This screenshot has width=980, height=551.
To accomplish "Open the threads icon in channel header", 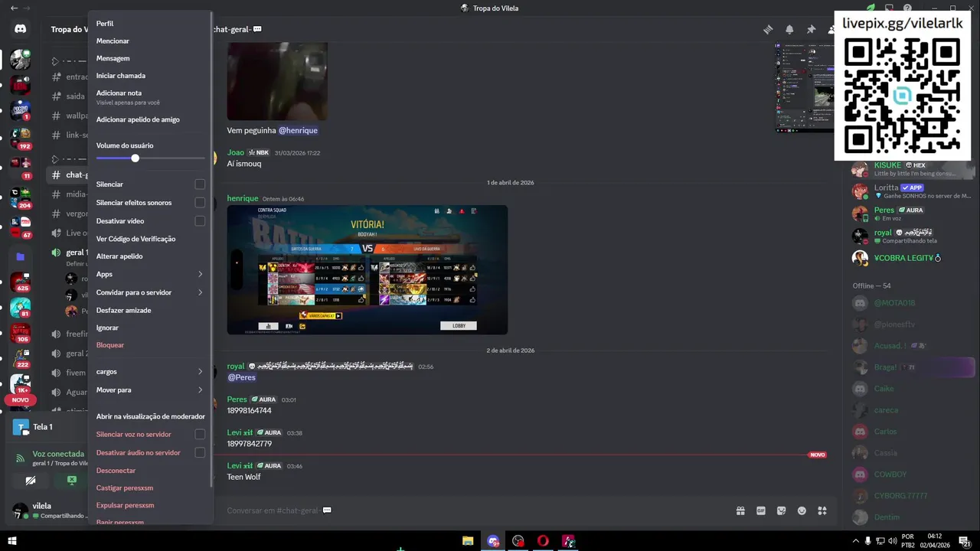I will [768, 29].
